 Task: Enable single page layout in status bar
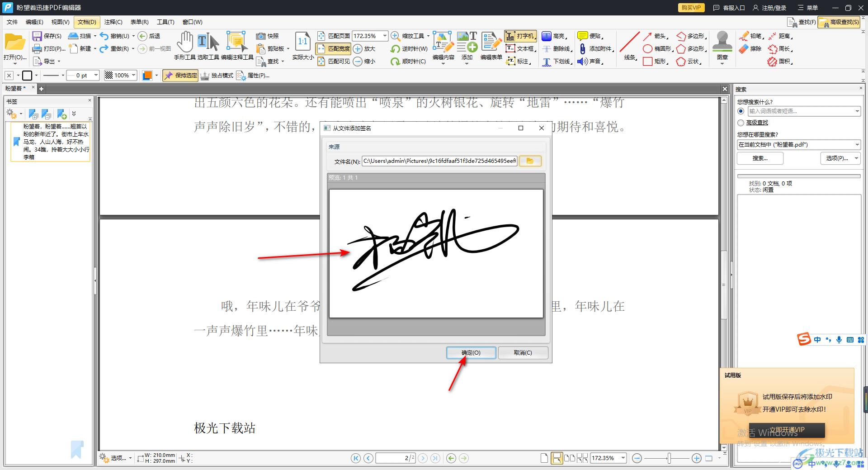tap(545, 458)
